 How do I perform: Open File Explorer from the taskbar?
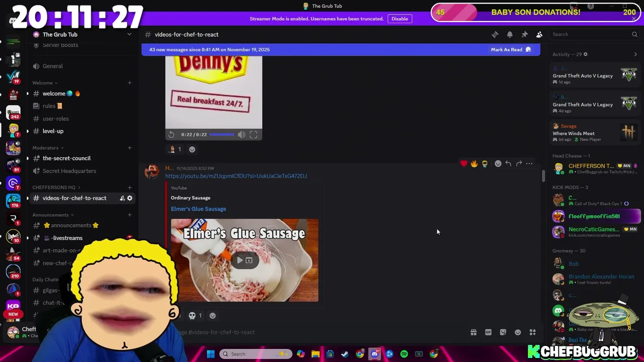pyautogui.click(x=315, y=354)
